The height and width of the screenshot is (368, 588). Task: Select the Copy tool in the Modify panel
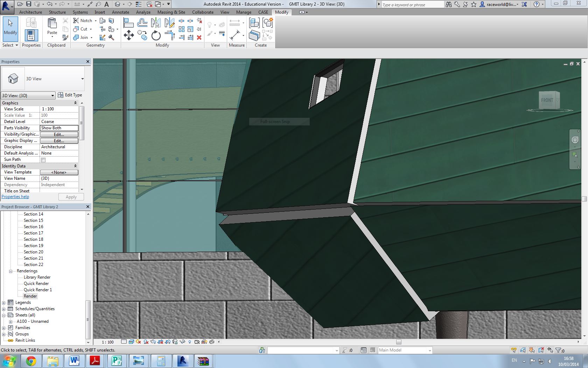click(142, 35)
